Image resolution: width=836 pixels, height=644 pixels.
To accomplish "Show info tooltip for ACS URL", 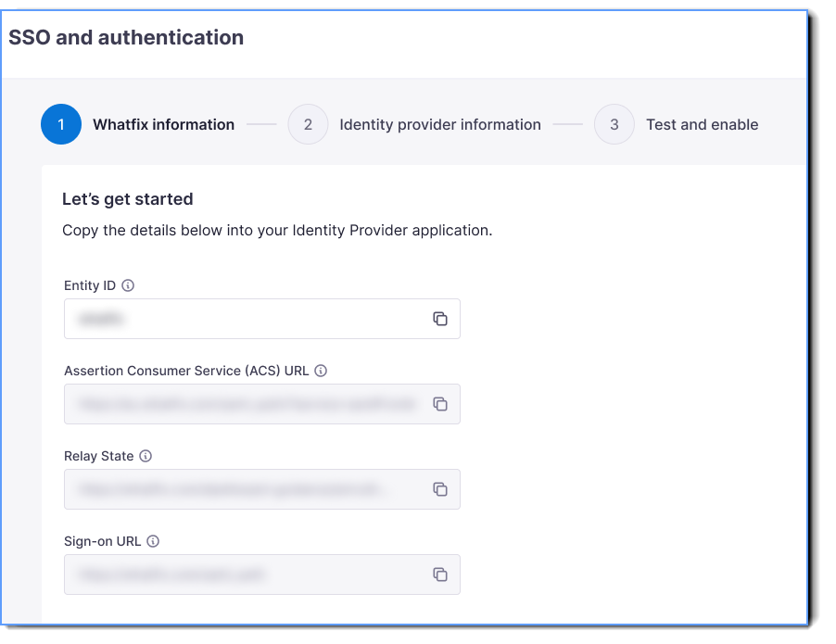I will pos(321,371).
